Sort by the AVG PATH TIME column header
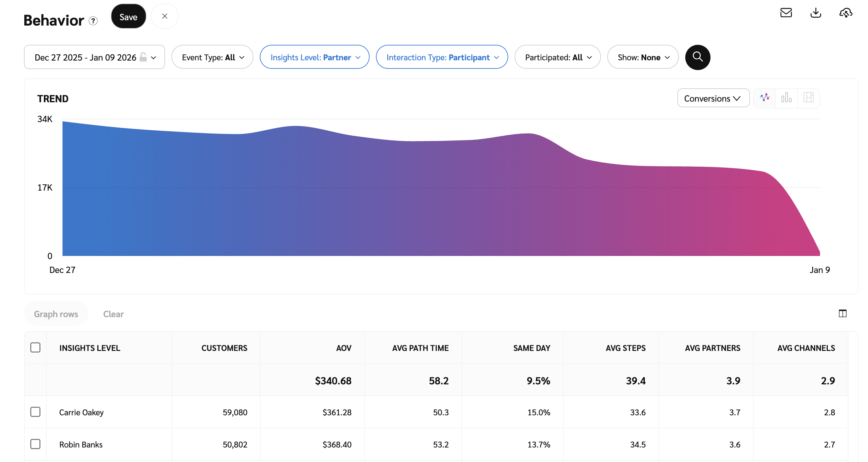868x462 pixels. click(x=420, y=348)
